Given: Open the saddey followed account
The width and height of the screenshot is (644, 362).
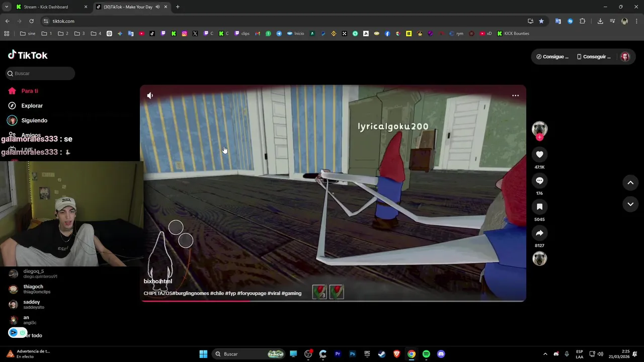Looking at the screenshot, I should pos(33,304).
